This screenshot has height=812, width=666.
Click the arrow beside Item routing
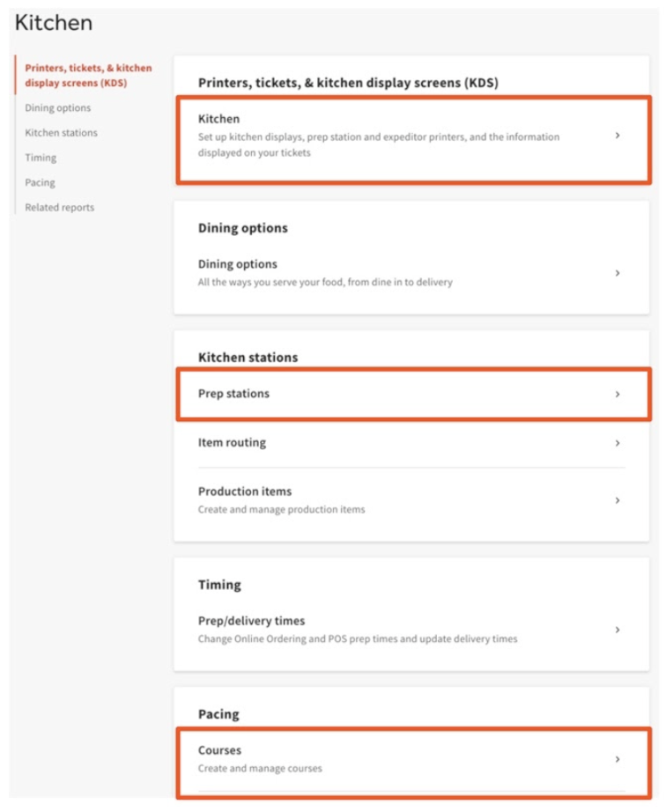tap(618, 443)
